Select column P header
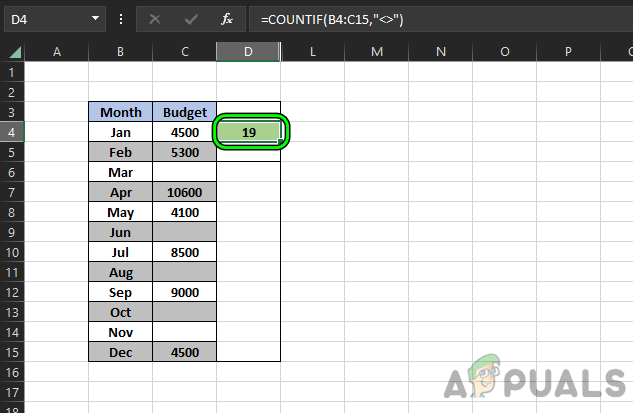 click(568, 52)
